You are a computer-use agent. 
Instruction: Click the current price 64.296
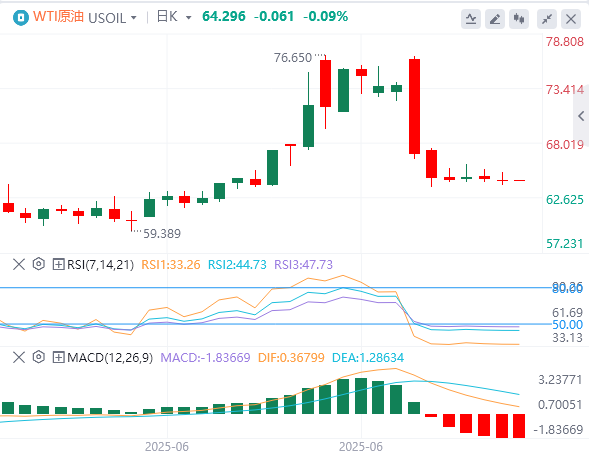pos(224,17)
